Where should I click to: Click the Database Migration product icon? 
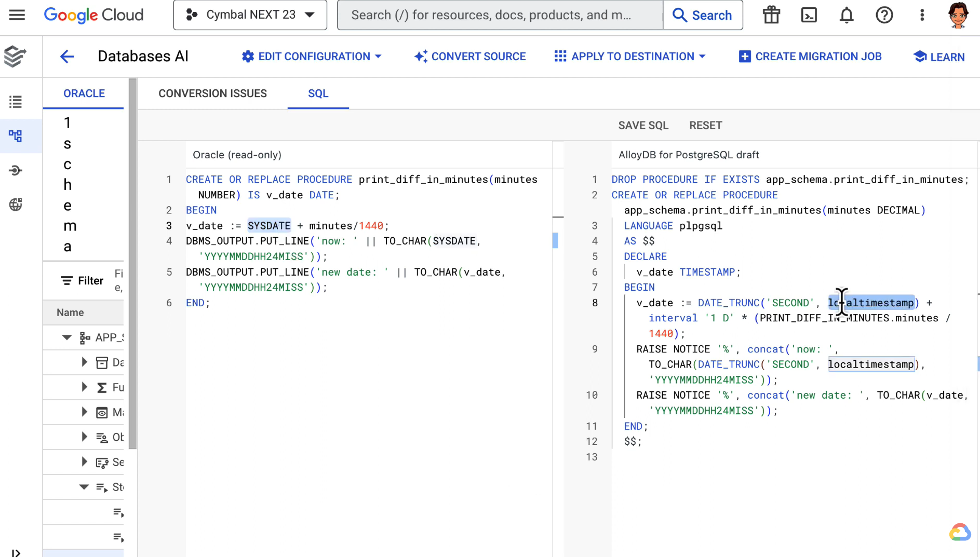coord(15,56)
